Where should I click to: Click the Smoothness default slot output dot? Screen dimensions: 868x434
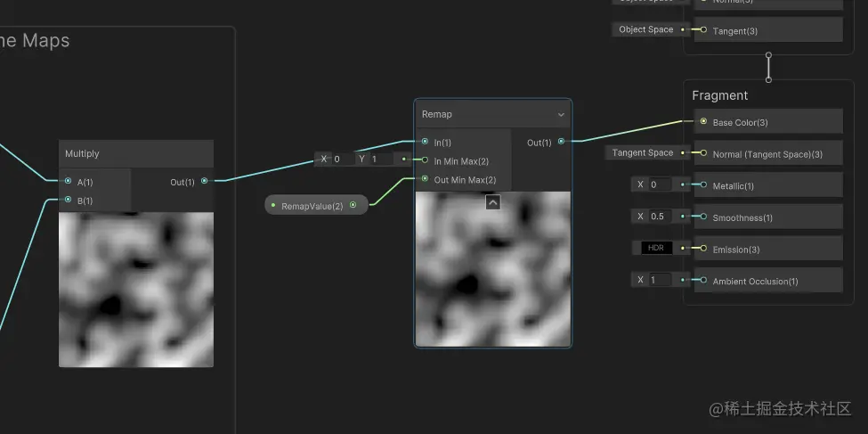[x=683, y=217]
